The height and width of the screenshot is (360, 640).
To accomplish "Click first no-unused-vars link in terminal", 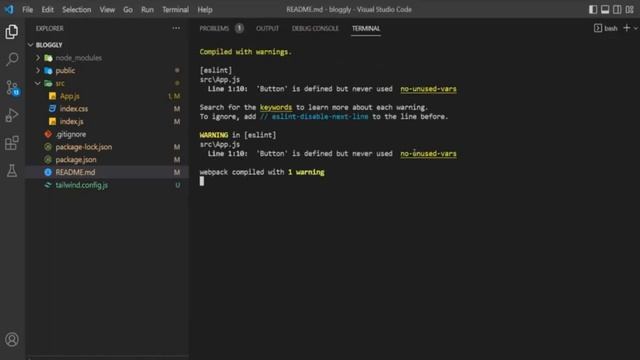I will point(428,89).
